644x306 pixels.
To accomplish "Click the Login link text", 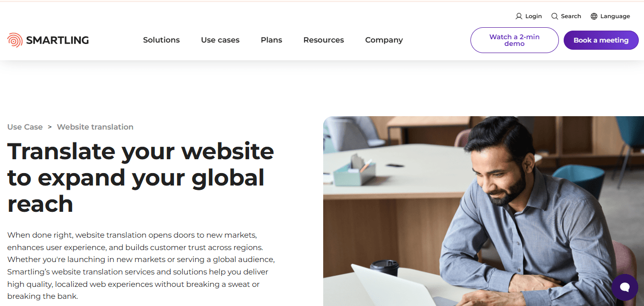I will pyautogui.click(x=534, y=16).
